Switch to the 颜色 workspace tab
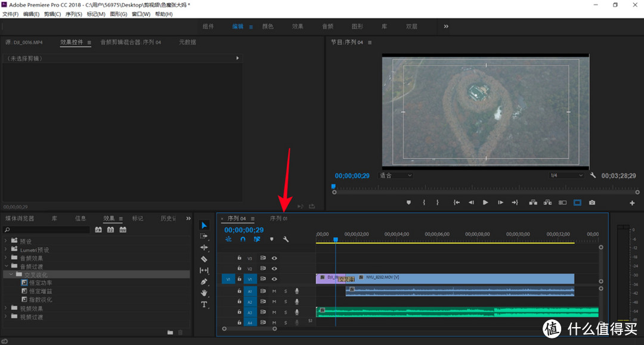Image resolution: width=644 pixels, height=345 pixels. point(268,26)
